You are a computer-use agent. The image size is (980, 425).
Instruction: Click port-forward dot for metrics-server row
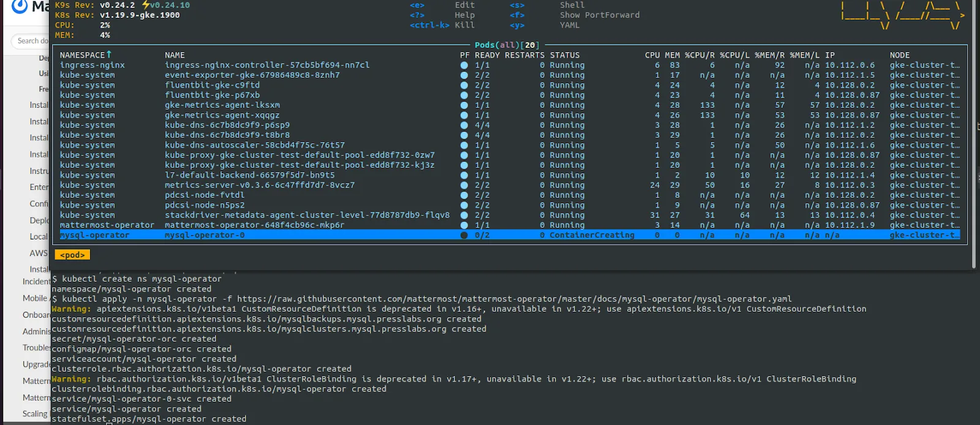(x=464, y=185)
